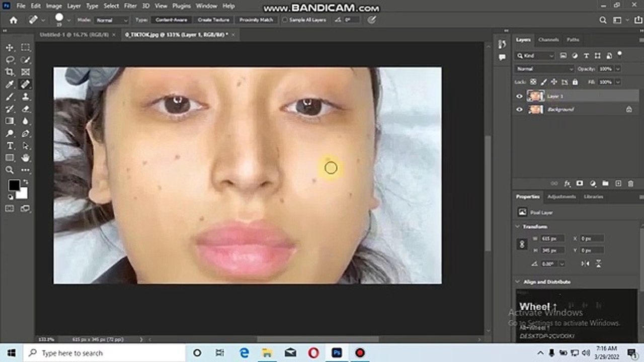644x362 pixels.
Task: Create a new group folder
Action: 605,184
